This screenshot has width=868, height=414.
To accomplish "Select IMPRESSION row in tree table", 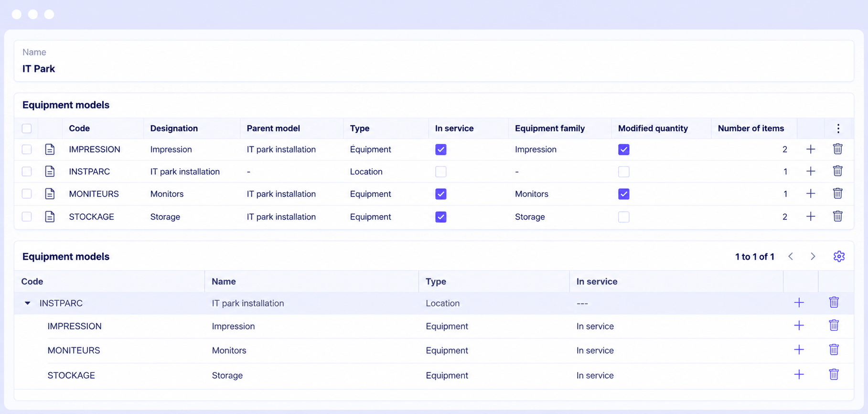I will [x=434, y=326].
